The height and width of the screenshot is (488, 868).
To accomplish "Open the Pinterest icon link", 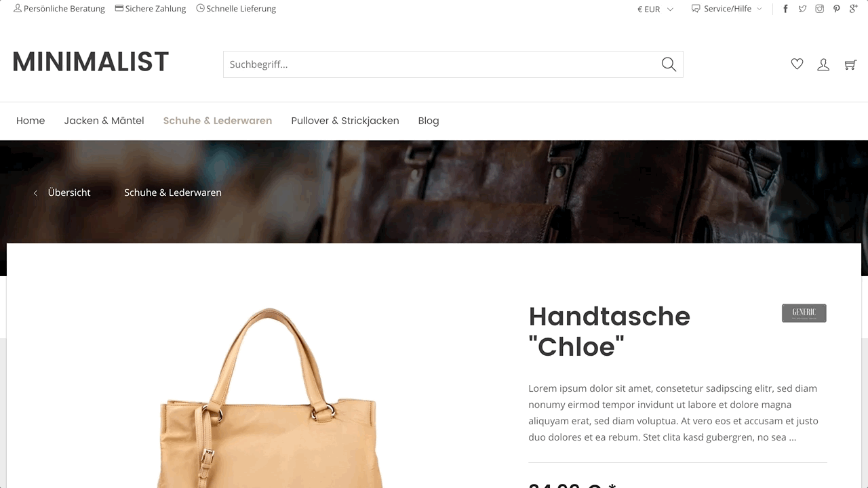I will (x=836, y=9).
